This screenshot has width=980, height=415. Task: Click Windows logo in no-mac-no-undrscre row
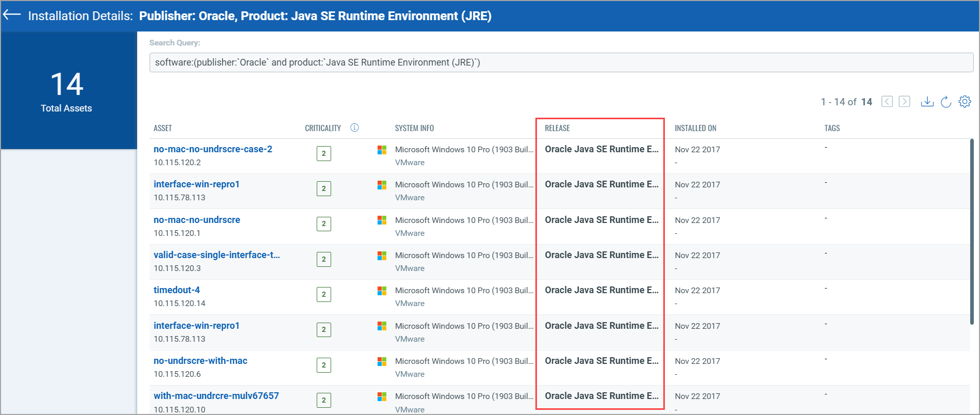[x=382, y=220]
